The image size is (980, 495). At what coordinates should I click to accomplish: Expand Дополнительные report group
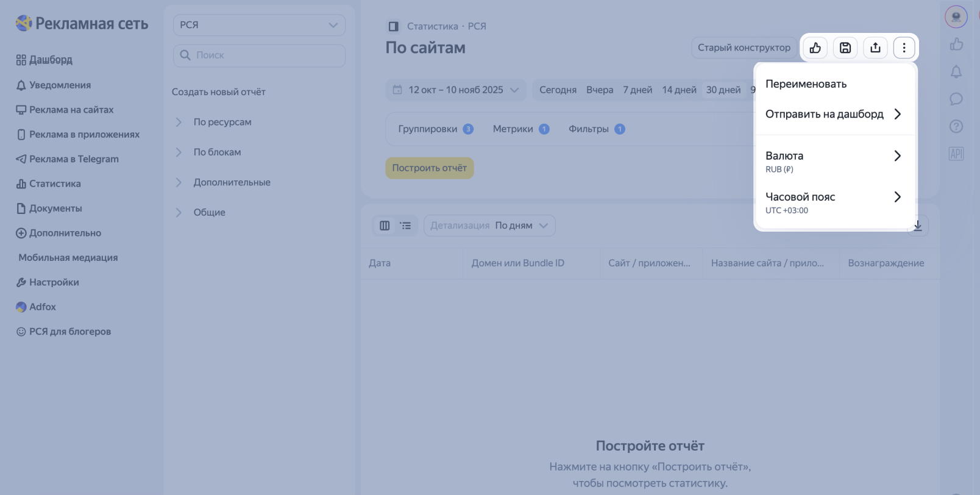[223, 182]
